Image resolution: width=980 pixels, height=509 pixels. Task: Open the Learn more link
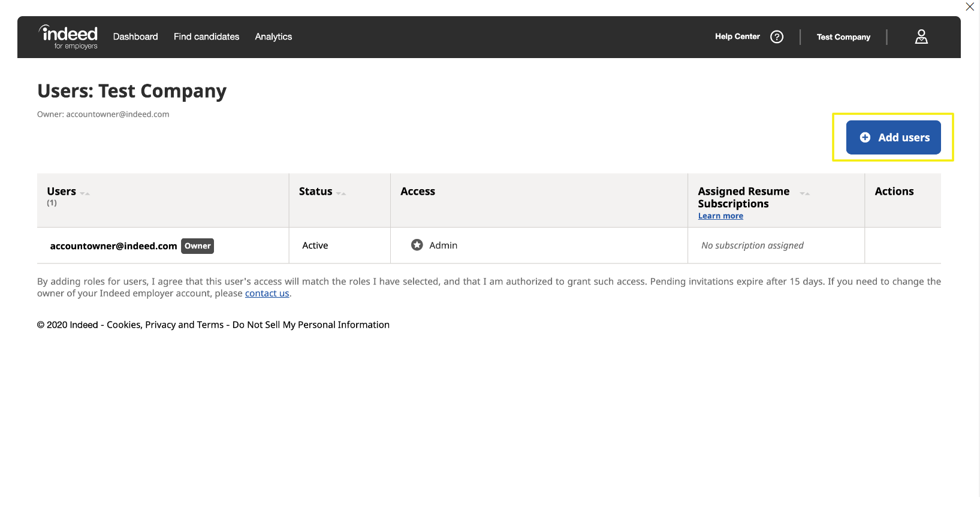pos(720,216)
